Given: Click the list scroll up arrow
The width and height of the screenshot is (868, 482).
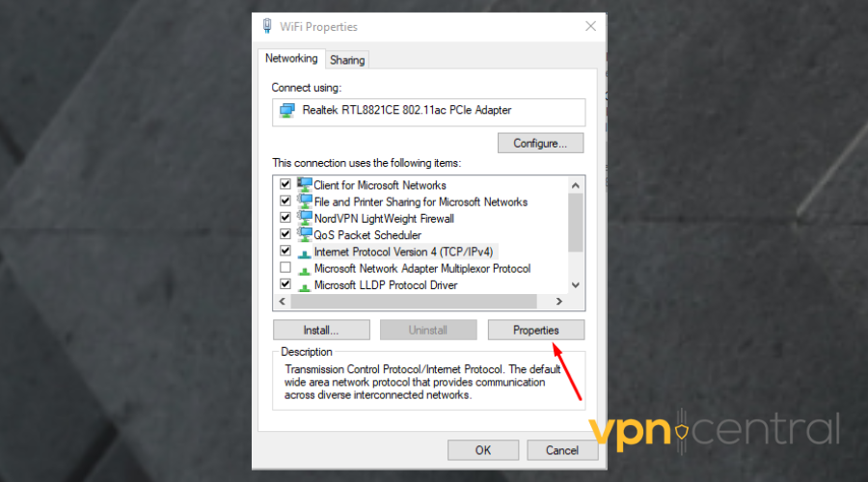Looking at the screenshot, I should pos(576,185).
